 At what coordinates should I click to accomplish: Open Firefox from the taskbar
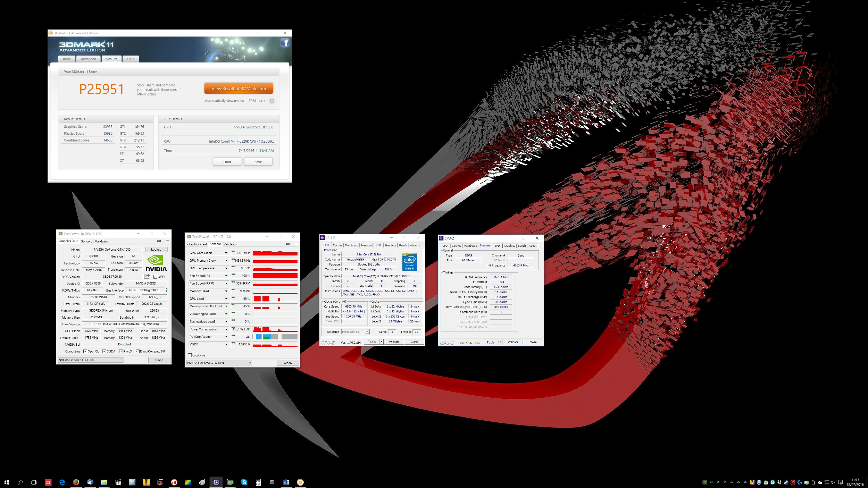[x=76, y=482]
